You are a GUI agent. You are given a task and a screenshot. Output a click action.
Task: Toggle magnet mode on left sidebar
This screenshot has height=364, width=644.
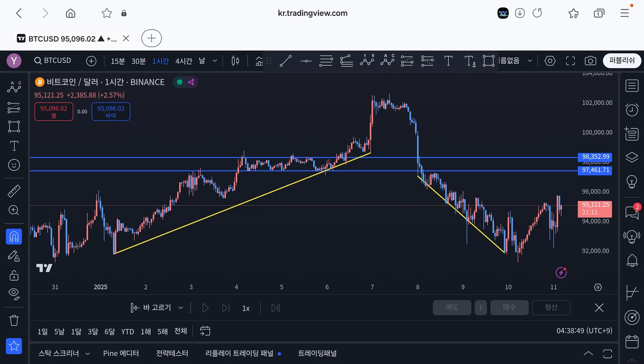[x=14, y=237]
